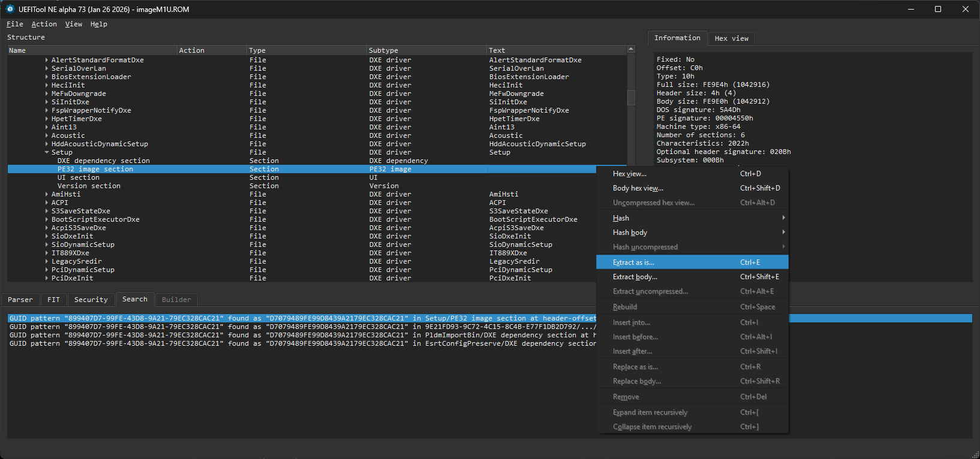Switch to the Parser tab
Viewport: 980px width, 459px height.
[20, 300]
